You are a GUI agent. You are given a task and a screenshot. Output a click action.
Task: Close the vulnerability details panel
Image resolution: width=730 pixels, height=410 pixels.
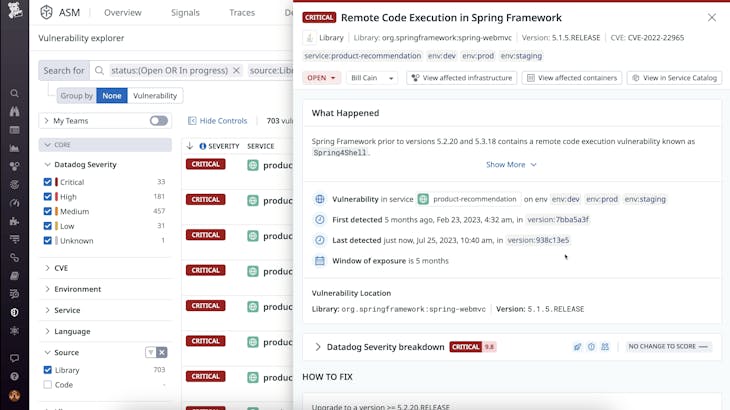tap(712, 18)
